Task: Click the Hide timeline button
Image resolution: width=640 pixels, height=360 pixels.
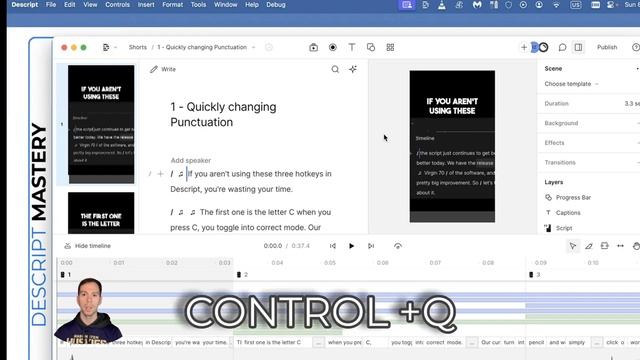Action: (88, 246)
